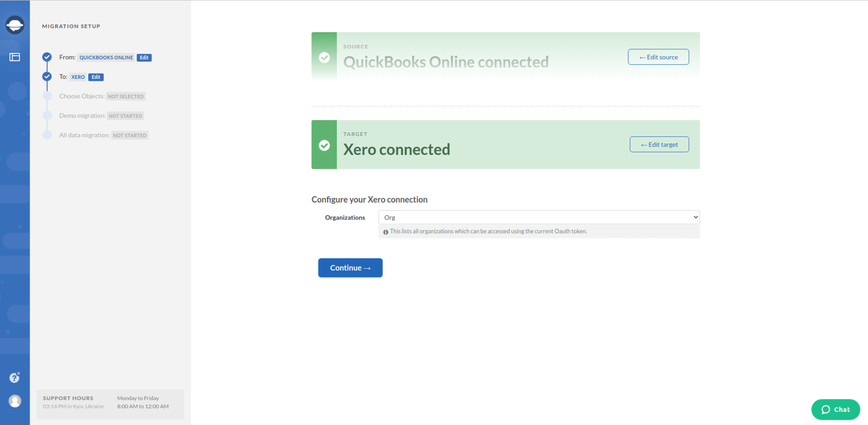Click the info icon beside organizations hint

[x=385, y=232]
